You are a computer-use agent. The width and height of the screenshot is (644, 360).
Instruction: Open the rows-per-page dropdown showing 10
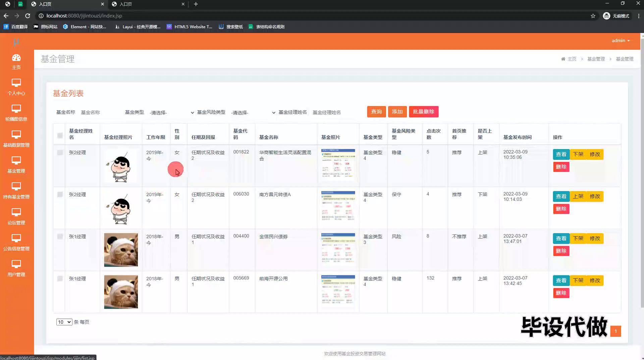coord(64,322)
